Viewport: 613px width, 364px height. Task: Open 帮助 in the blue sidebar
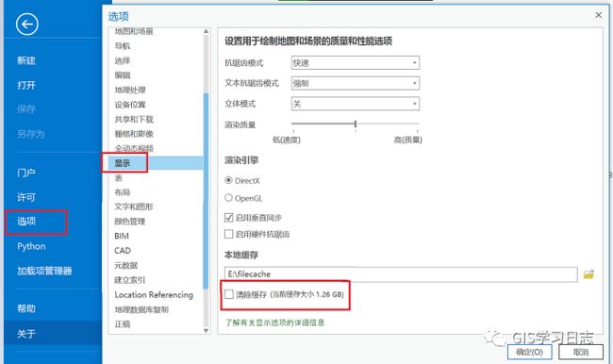point(26,308)
